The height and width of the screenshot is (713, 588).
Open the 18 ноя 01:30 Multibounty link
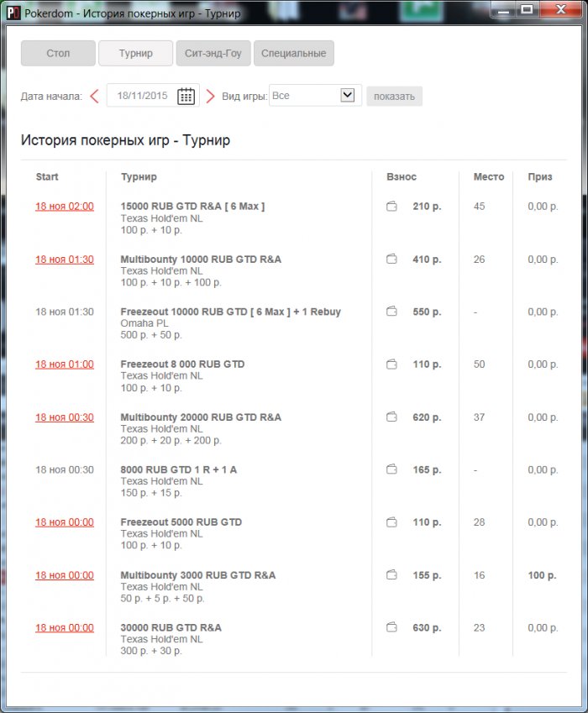pos(65,260)
